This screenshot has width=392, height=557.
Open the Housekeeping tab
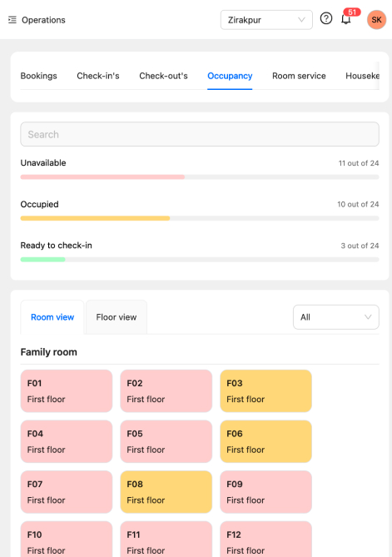tap(362, 76)
